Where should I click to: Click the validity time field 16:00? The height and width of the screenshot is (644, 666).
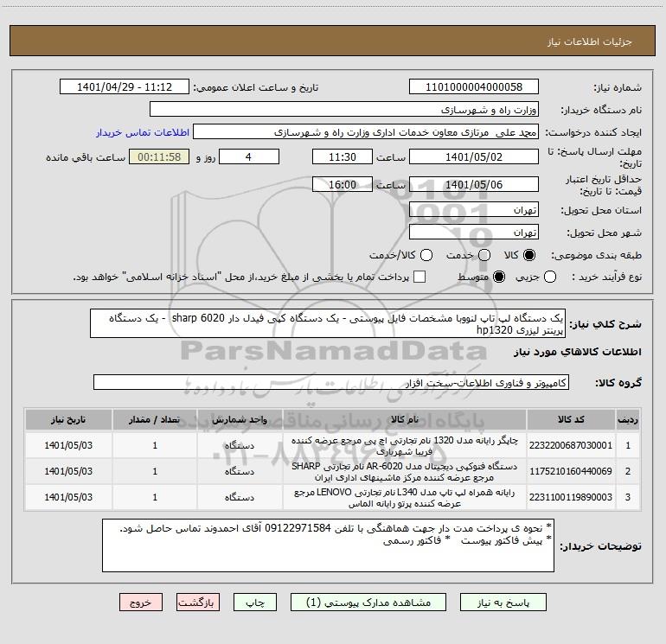coord(343,184)
